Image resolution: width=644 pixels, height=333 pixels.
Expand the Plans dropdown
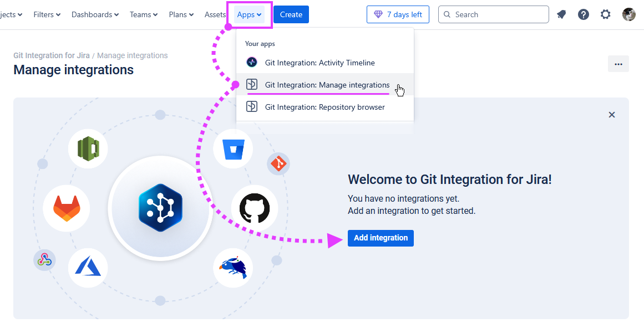[x=181, y=14]
